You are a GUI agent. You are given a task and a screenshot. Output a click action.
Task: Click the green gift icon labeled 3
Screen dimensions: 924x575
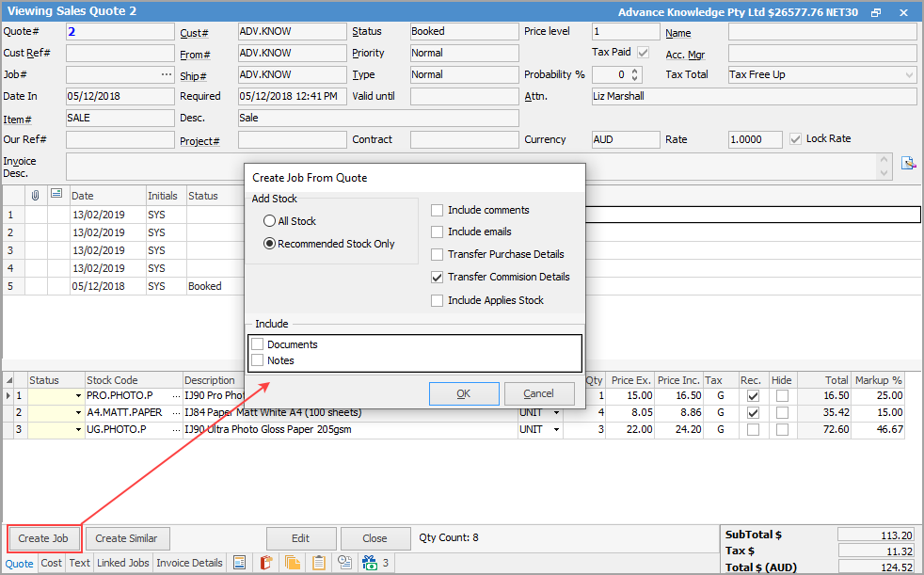[369, 563]
